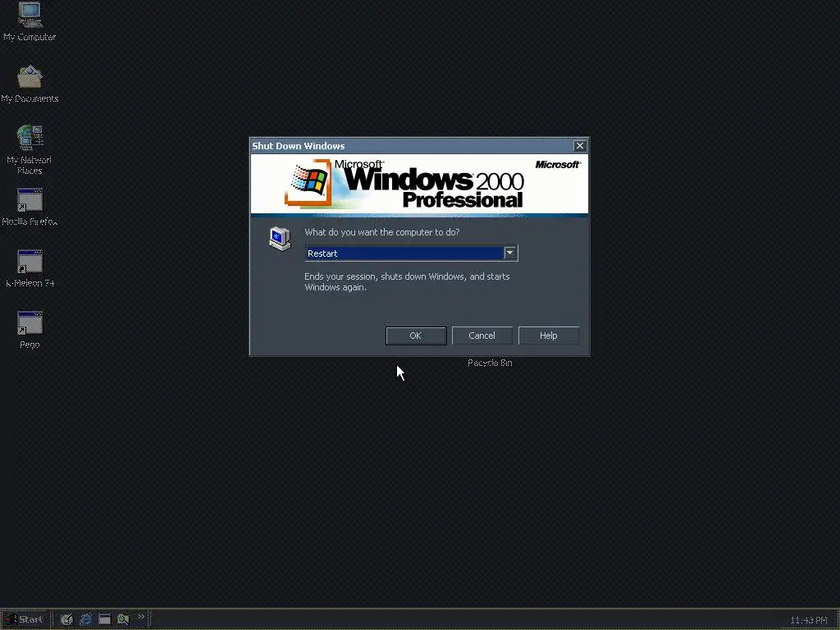Open the shutdown action dropdown arrow
Viewport: 840px width, 630px height.
pos(510,253)
